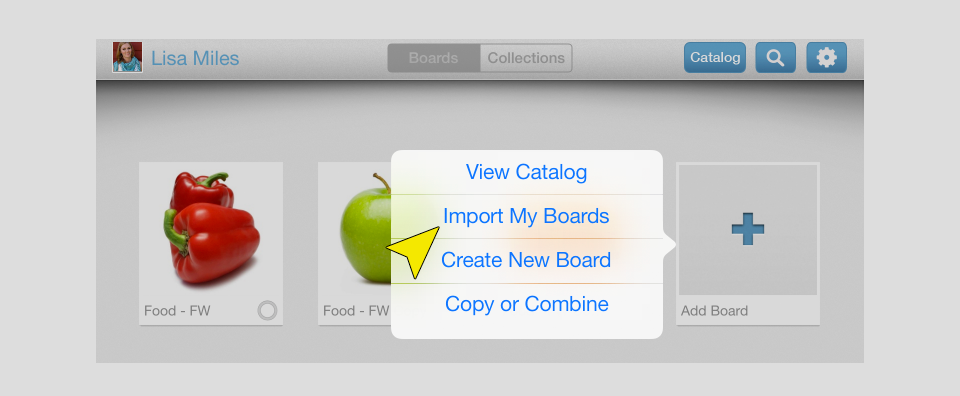Viewport: 960px width, 396px height.
Task: Click the Catalog button in header
Action: point(714,58)
